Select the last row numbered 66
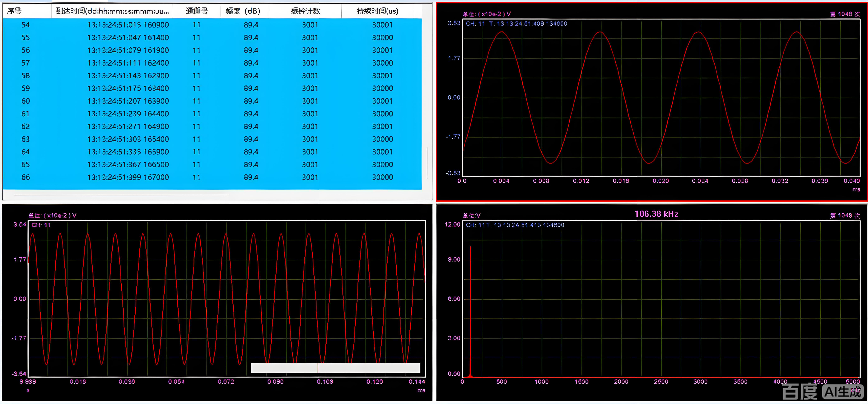 pos(26,177)
